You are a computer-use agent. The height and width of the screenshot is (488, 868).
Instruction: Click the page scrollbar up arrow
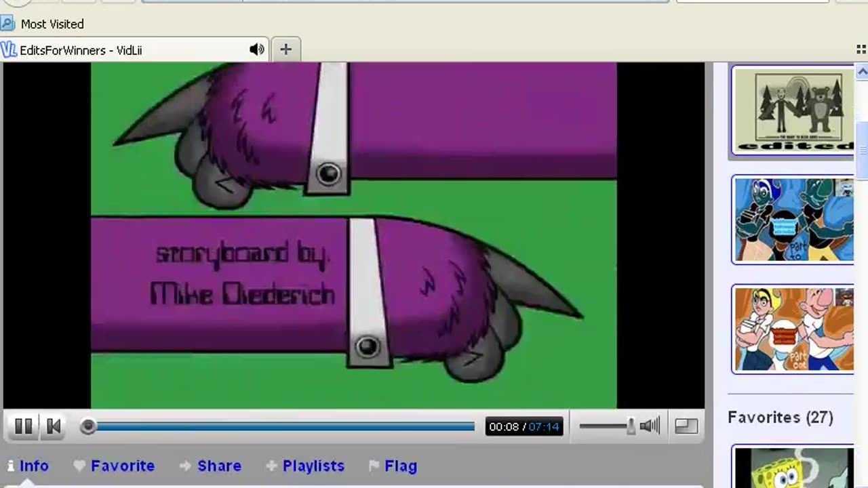(862, 71)
